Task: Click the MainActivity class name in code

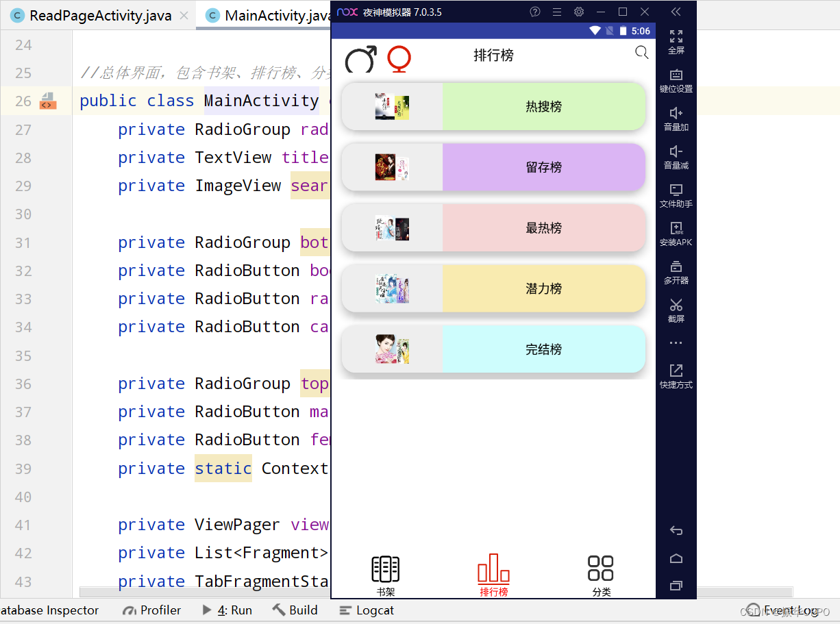Action: [262, 101]
